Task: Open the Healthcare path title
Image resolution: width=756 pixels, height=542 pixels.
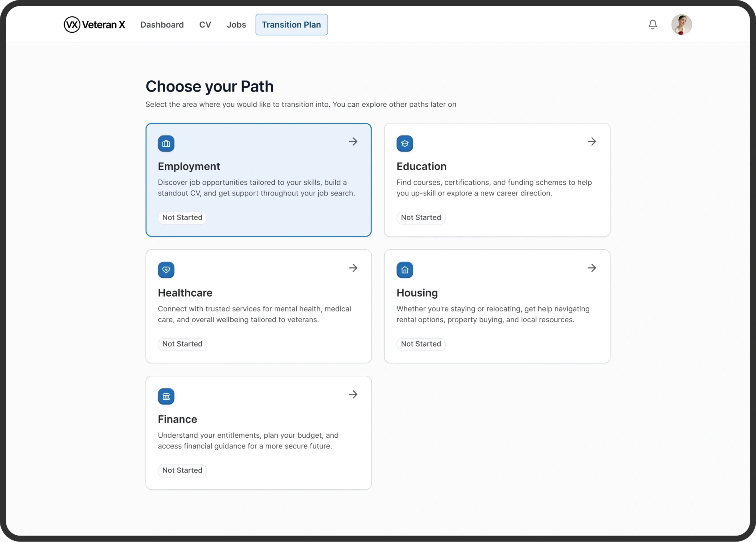Action: pos(185,293)
